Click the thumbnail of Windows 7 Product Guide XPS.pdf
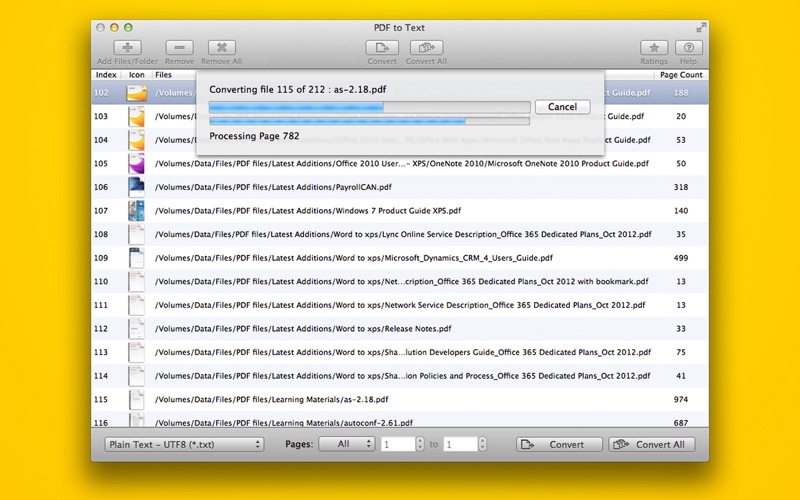 [x=135, y=211]
